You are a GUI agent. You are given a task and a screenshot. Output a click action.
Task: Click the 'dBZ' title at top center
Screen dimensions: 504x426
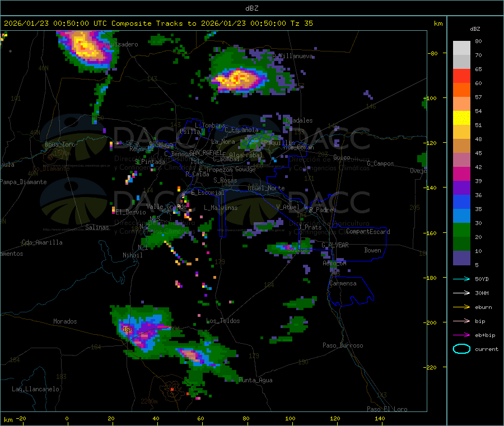click(x=251, y=8)
